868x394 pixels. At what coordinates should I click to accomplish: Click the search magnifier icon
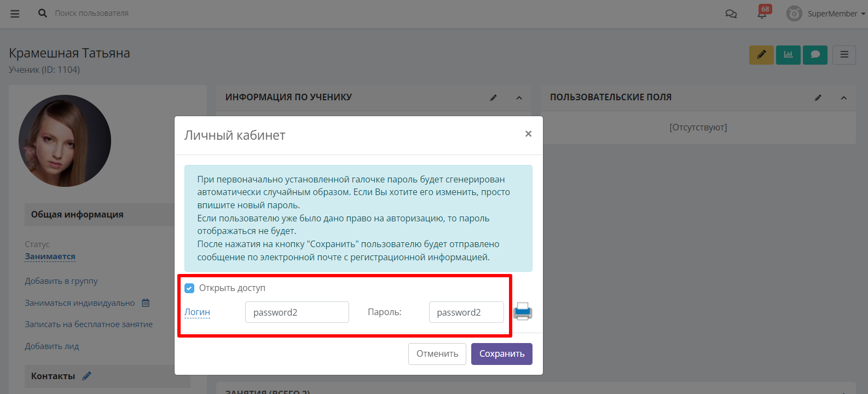pyautogui.click(x=42, y=13)
